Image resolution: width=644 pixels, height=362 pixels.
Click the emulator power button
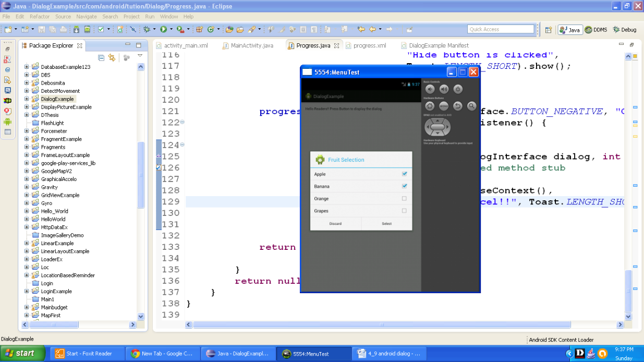(x=458, y=89)
